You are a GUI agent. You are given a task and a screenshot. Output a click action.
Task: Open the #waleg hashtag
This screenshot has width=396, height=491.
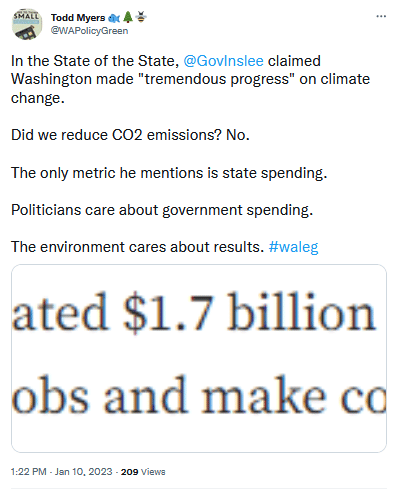tap(293, 247)
